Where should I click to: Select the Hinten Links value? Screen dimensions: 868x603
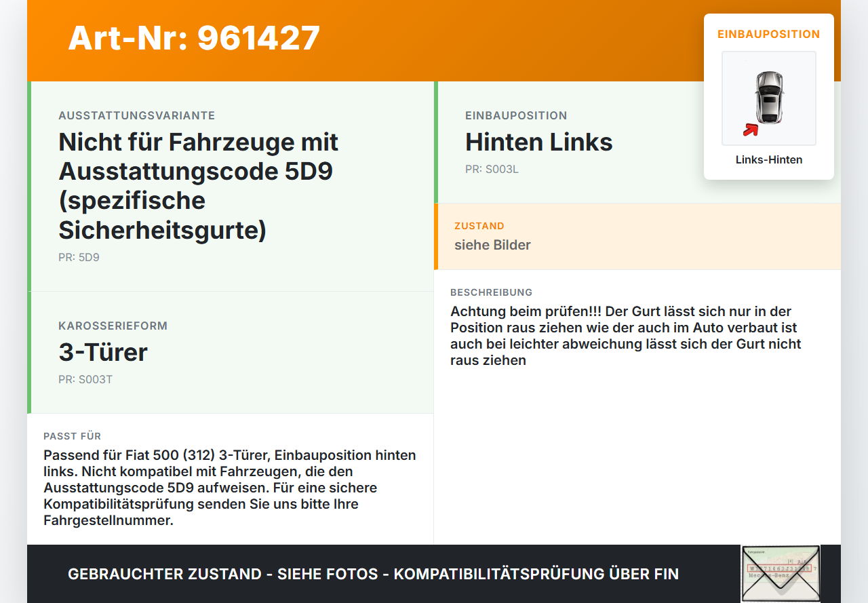coord(538,142)
